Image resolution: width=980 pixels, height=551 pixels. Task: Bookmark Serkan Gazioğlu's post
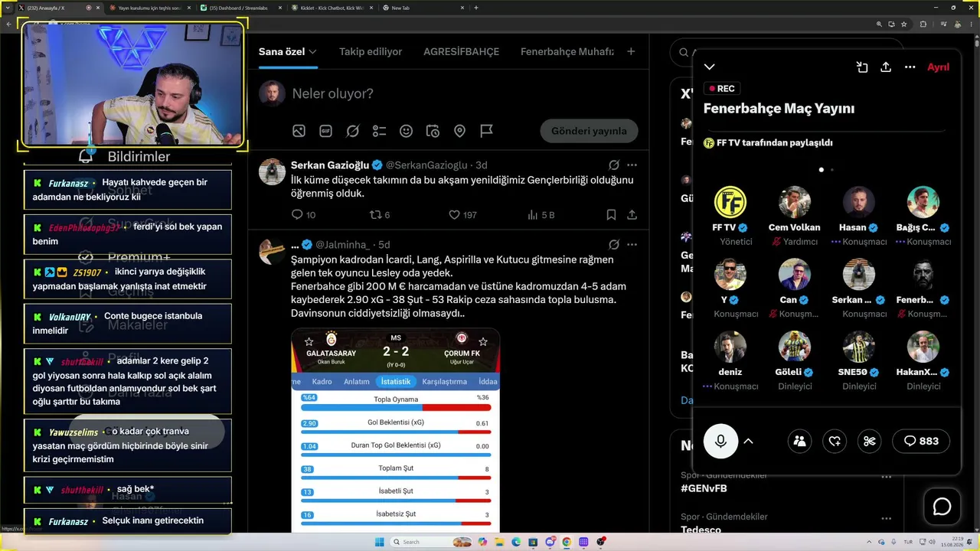(x=611, y=215)
